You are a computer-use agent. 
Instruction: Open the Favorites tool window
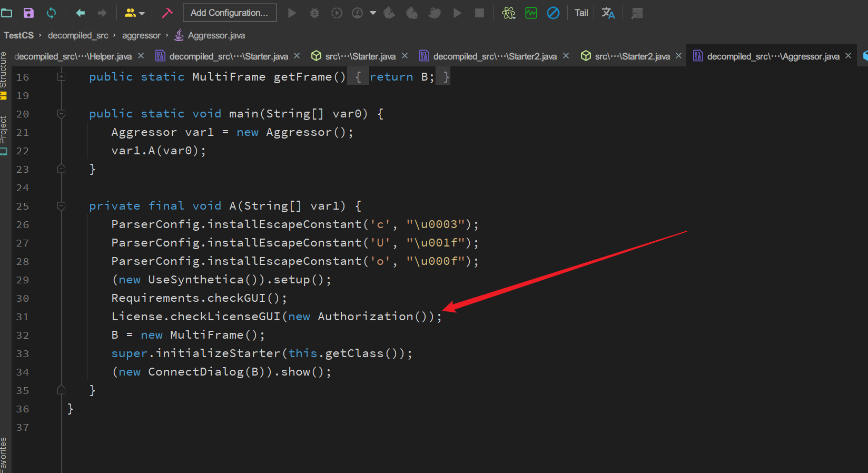(4, 454)
